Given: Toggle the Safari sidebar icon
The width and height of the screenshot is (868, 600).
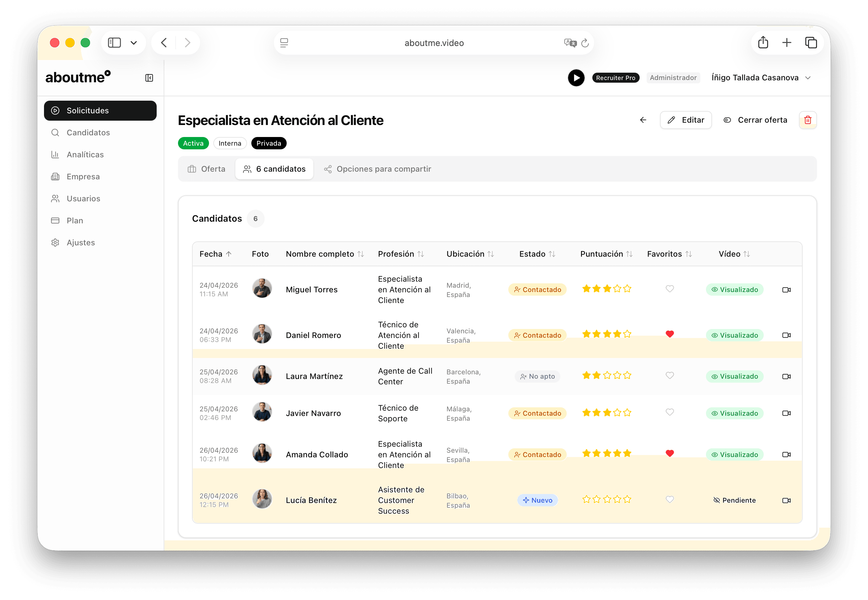Looking at the screenshot, I should coord(114,43).
